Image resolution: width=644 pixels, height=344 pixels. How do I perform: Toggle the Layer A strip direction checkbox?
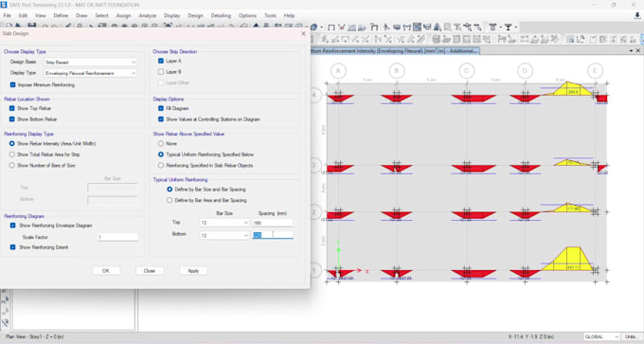(161, 61)
